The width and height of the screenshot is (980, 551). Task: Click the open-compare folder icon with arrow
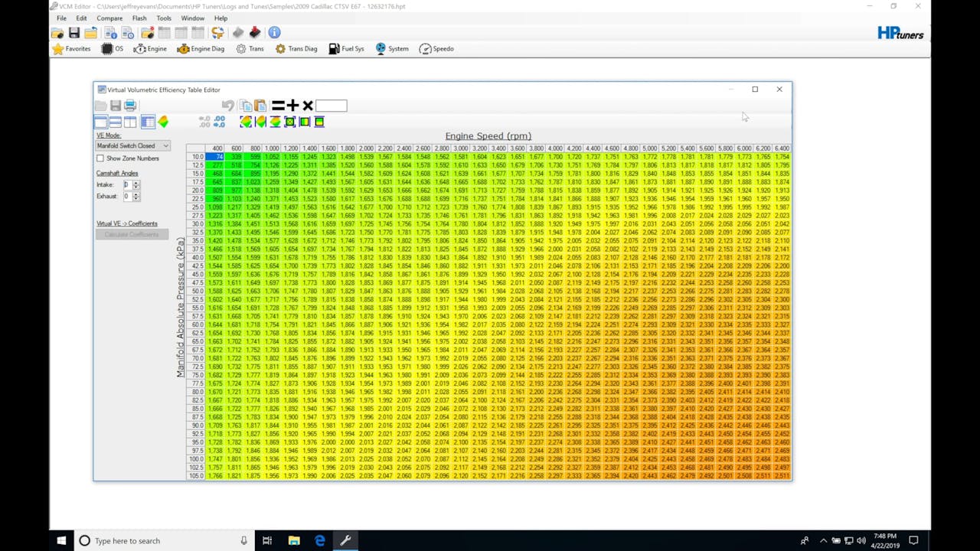90,33
